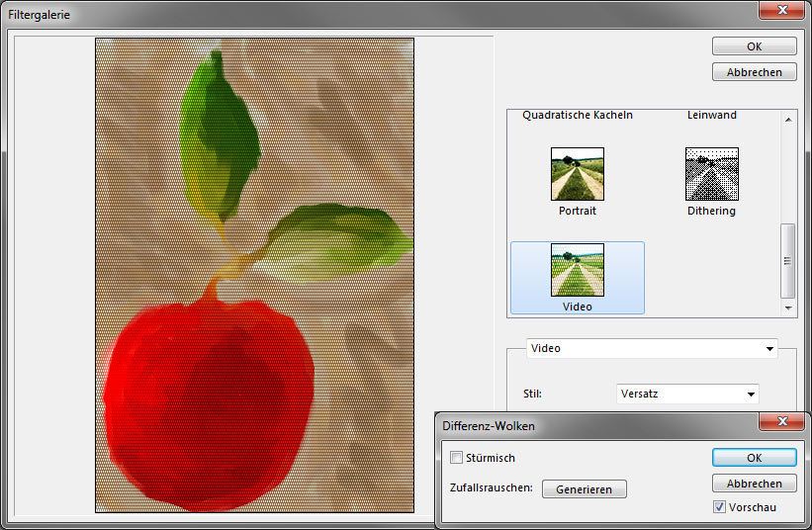
Task: Confirm Differenz-Wolken dialog with OK
Action: click(x=754, y=458)
